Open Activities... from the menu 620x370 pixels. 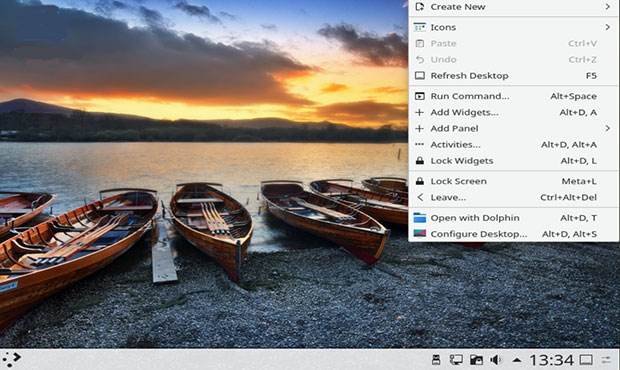point(513,144)
